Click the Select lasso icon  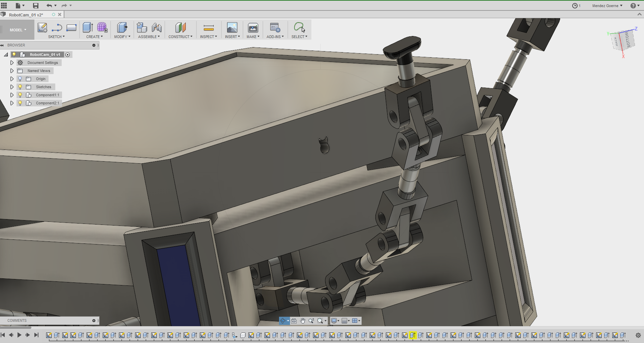299,27
